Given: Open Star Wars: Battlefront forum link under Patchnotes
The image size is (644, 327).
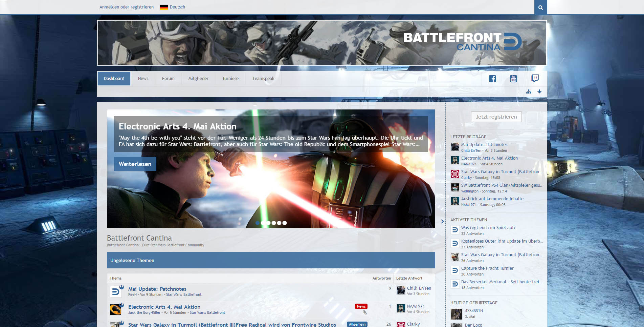Looking at the screenshot, I should click(184, 295).
